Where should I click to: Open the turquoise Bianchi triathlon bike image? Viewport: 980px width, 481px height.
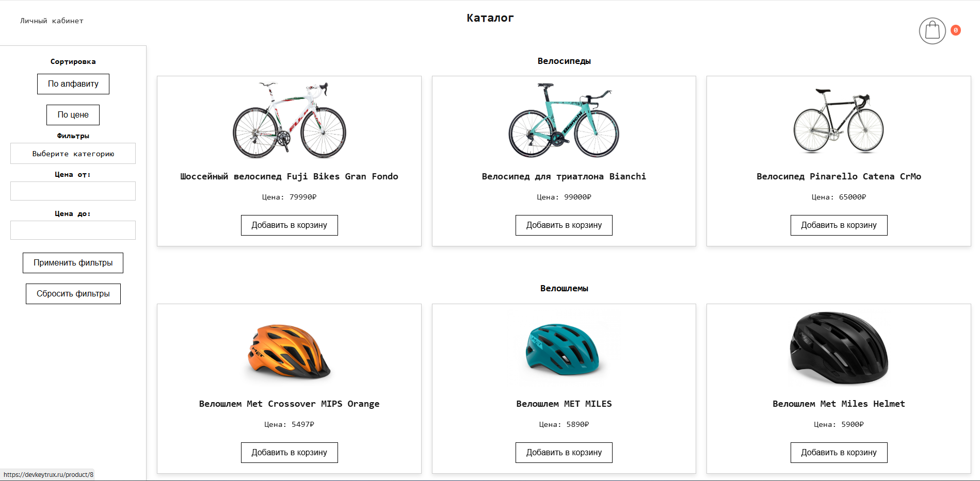click(x=564, y=121)
